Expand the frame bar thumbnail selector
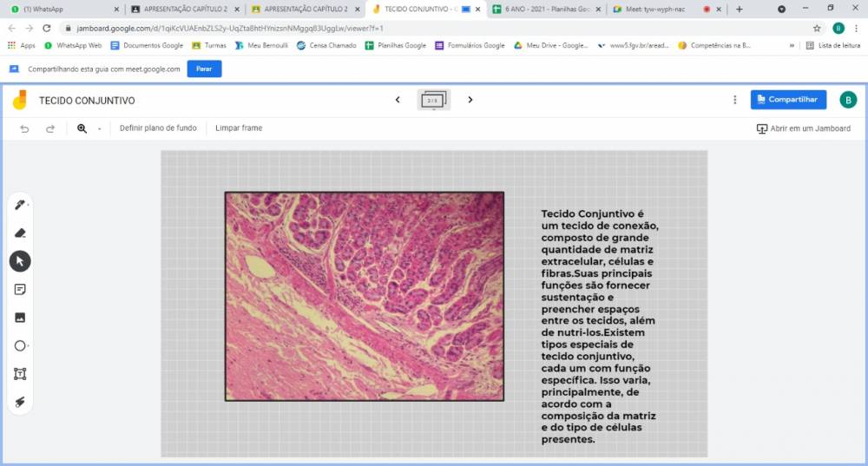Viewport: 868px width, 466px height. (434, 100)
